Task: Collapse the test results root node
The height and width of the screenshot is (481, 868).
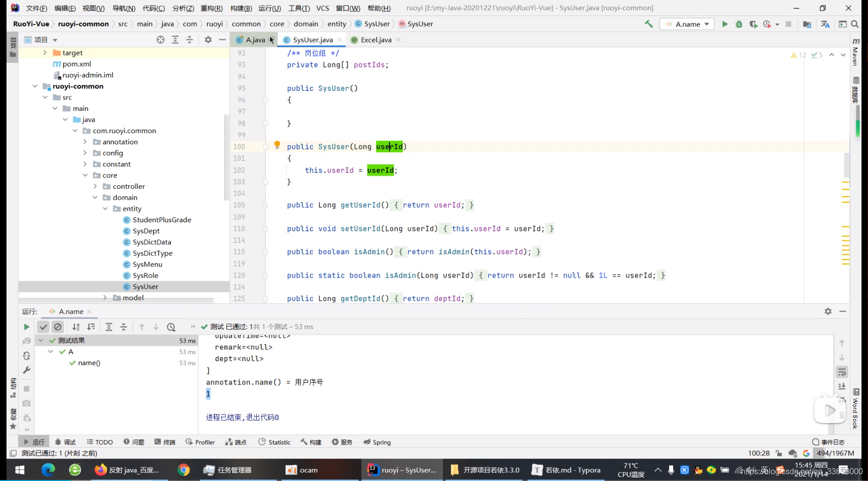Action: click(x=40, y=341)
